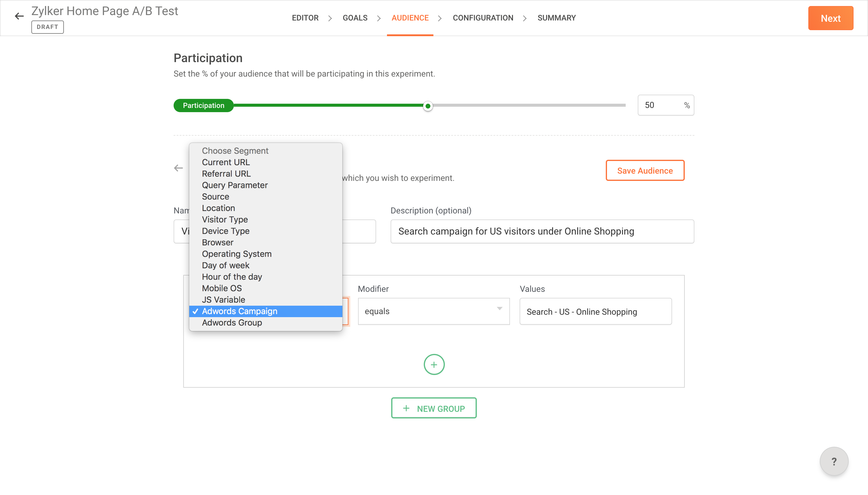Expand the equals modifier dropdown
Screen dimensions: 868x495
point(433,311)
